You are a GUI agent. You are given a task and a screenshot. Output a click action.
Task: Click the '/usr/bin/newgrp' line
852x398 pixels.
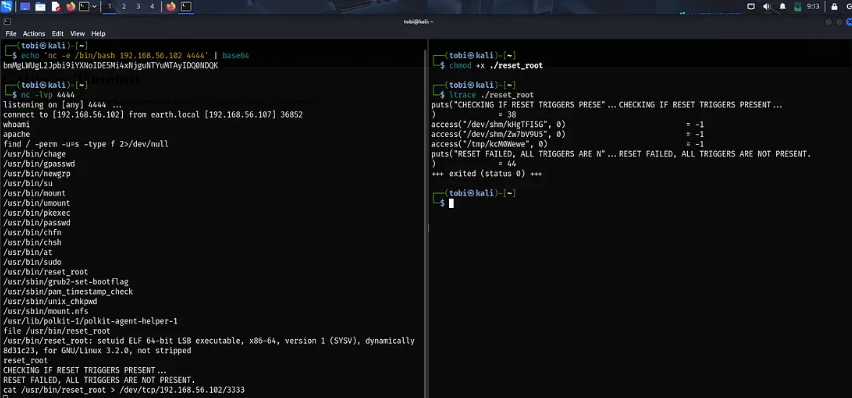click(x=37, y=173)
